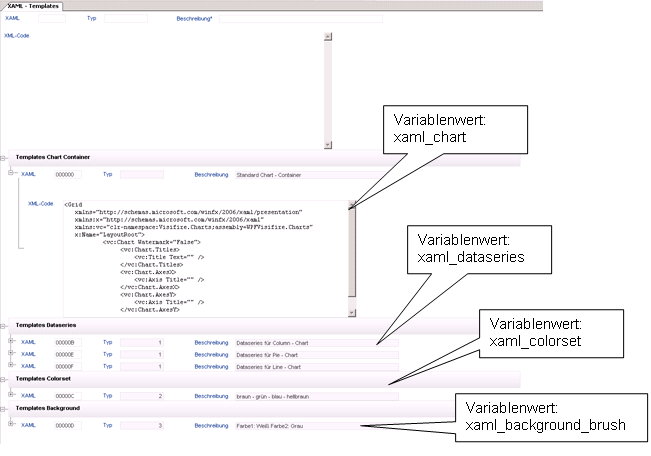Expand the XAML 00000F row

[x=11, y=365]
